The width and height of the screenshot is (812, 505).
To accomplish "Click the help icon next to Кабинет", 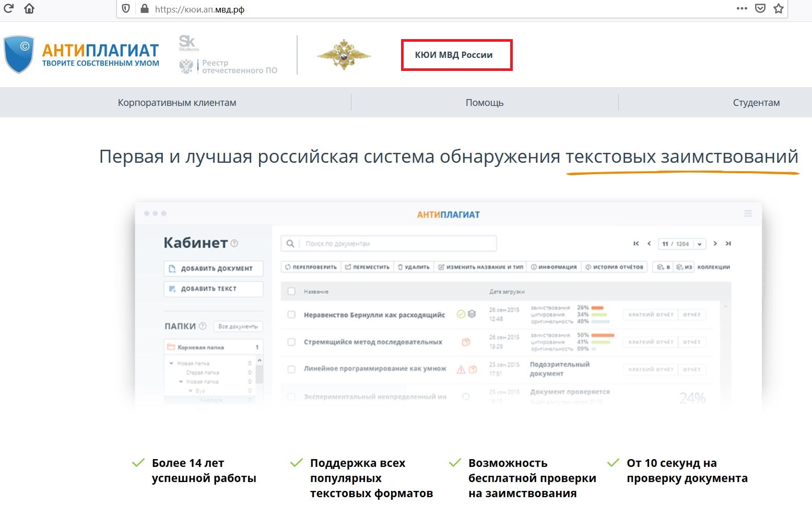I will [x=234, y=243].
